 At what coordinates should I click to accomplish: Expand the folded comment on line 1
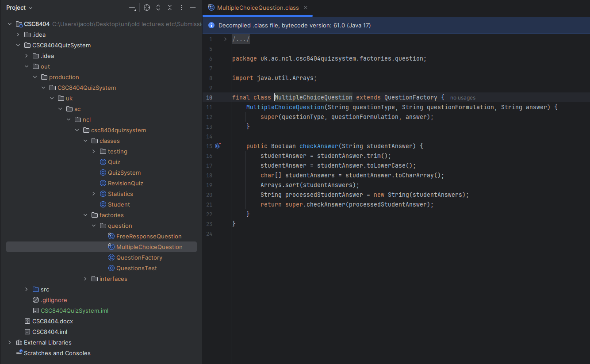point(226,39)
